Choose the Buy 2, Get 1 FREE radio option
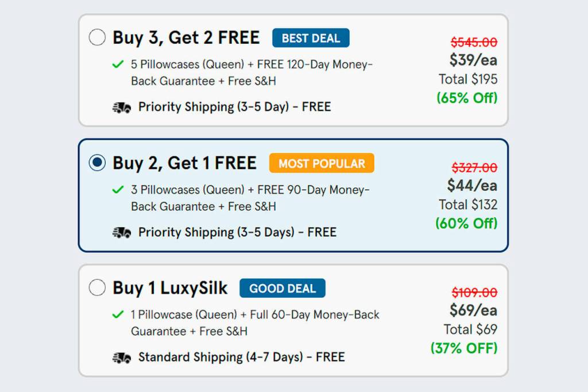The width and height of the screenshot is (588, 392). coord(98,163)
